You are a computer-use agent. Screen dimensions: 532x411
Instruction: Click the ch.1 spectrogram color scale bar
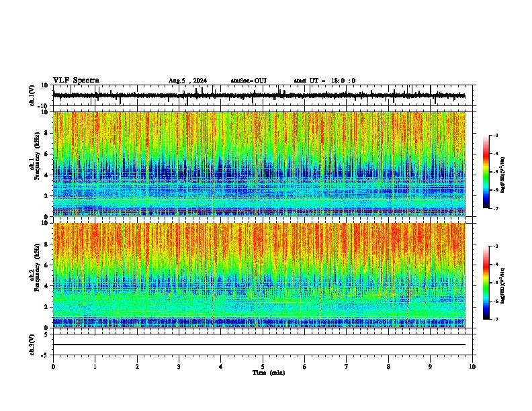(x=486, y=172)
